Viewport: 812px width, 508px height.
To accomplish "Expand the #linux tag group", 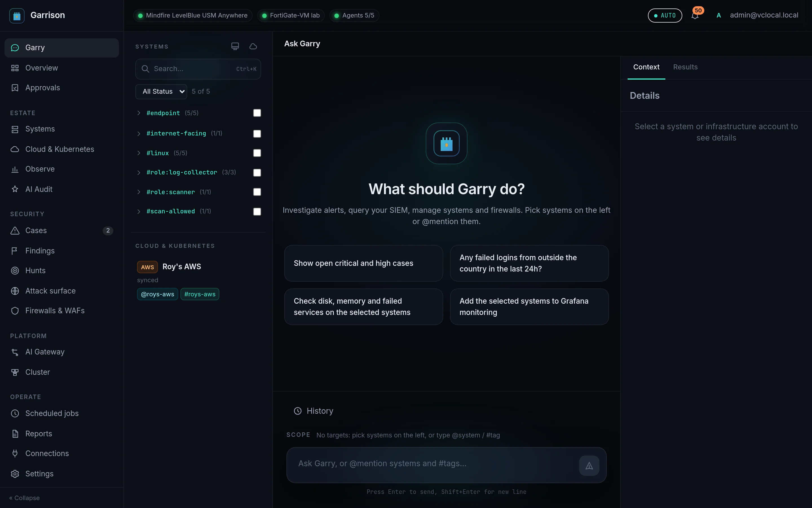I will coord(139,153).
